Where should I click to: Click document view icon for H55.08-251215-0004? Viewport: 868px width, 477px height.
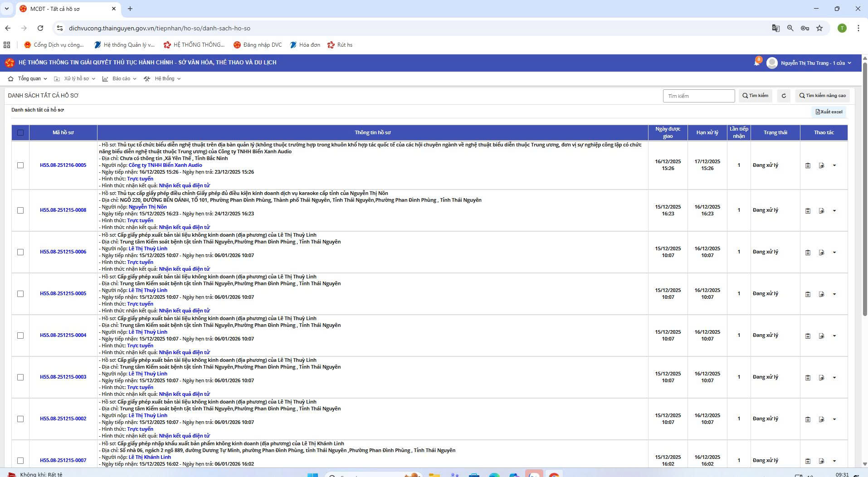821,336
